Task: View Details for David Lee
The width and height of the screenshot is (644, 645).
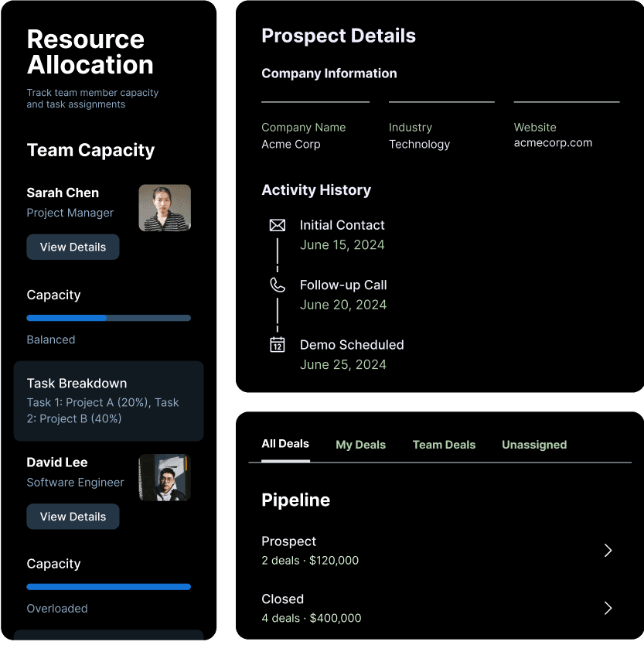Action: tap(73, 517)
